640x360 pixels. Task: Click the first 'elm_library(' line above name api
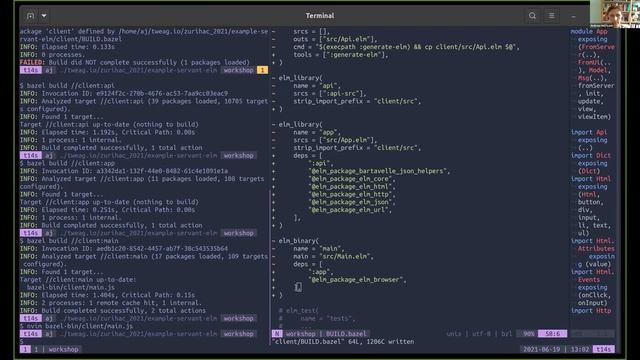pyautogui.click(x=300, y=78)
